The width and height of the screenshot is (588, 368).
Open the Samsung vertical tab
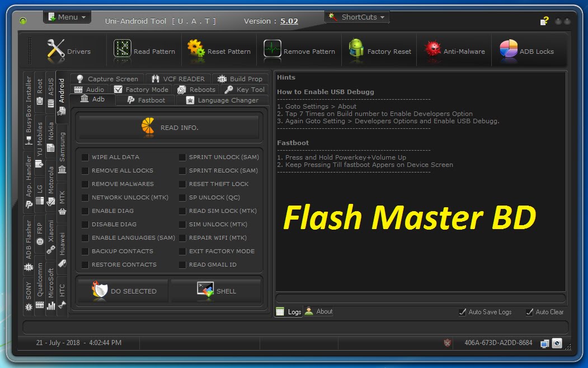coord(62,152)
